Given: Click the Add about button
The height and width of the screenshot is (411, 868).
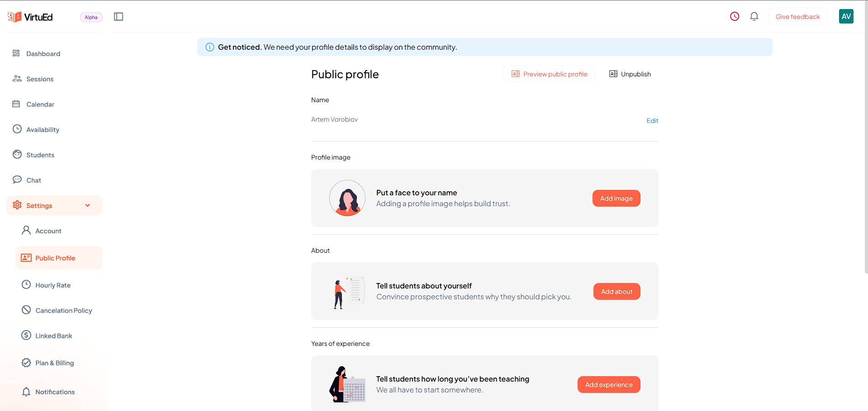Looking at the screenshot, I should (617, 292).
